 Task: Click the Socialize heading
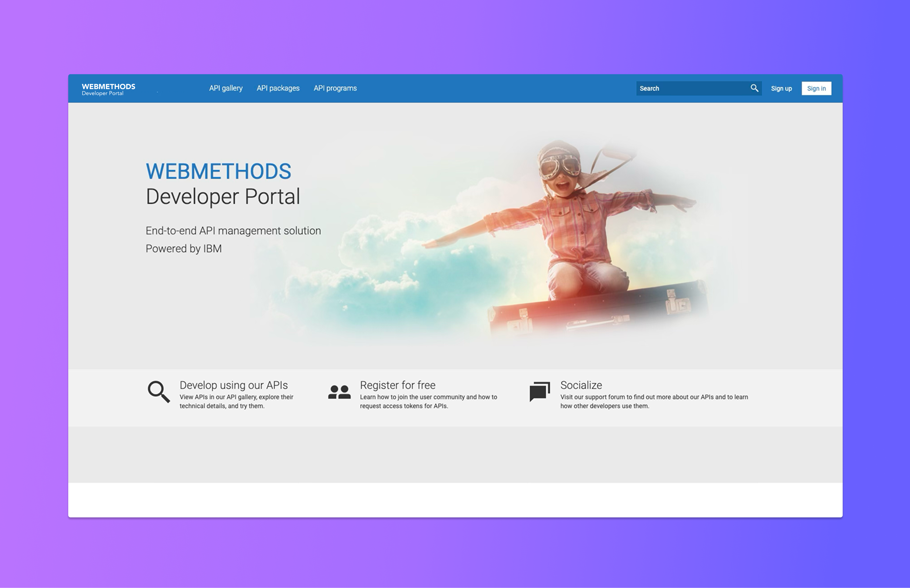click(581, 385)
